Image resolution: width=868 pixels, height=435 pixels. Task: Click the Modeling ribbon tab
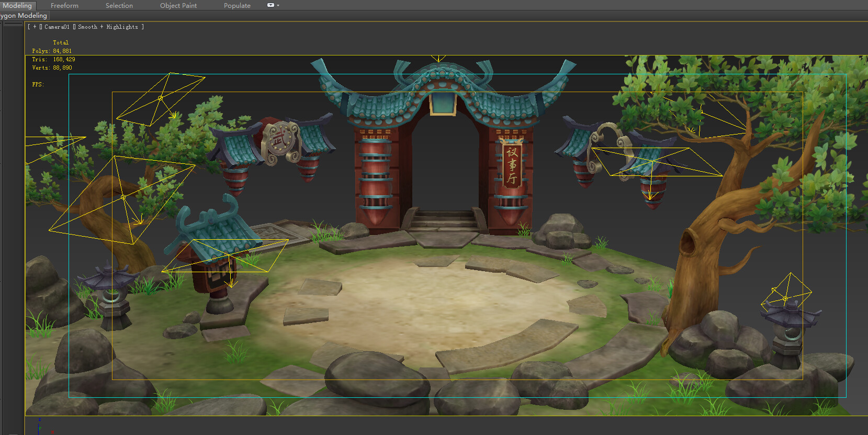click(x=17, y=6)
